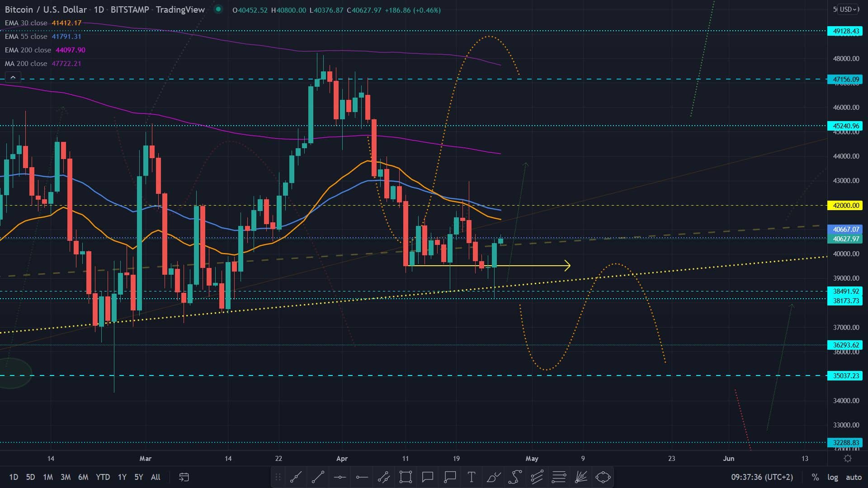Open the USD currency dropdown
Screen dimensions: 868x488
849,9
